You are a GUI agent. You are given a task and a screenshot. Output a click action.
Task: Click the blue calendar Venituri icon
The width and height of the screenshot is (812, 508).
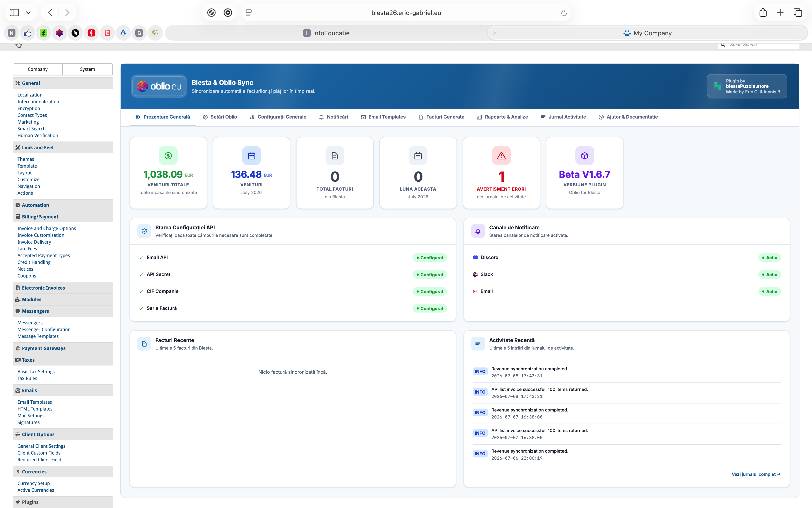[x=251, y=156]
